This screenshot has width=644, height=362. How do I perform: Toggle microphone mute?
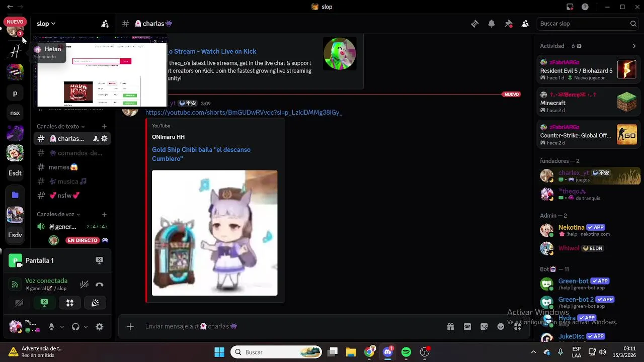click(x=51, y=327)
